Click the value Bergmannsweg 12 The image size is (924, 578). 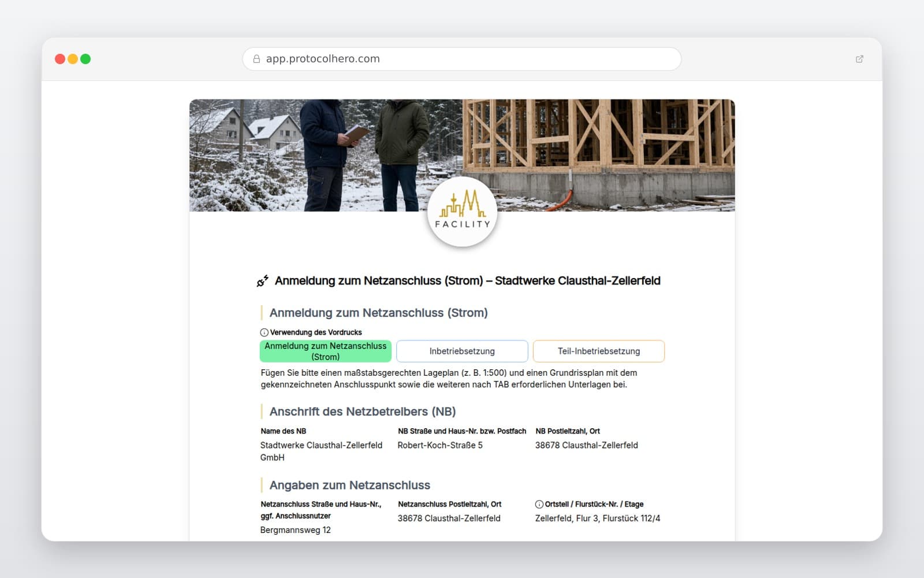[x=296, y=530]
